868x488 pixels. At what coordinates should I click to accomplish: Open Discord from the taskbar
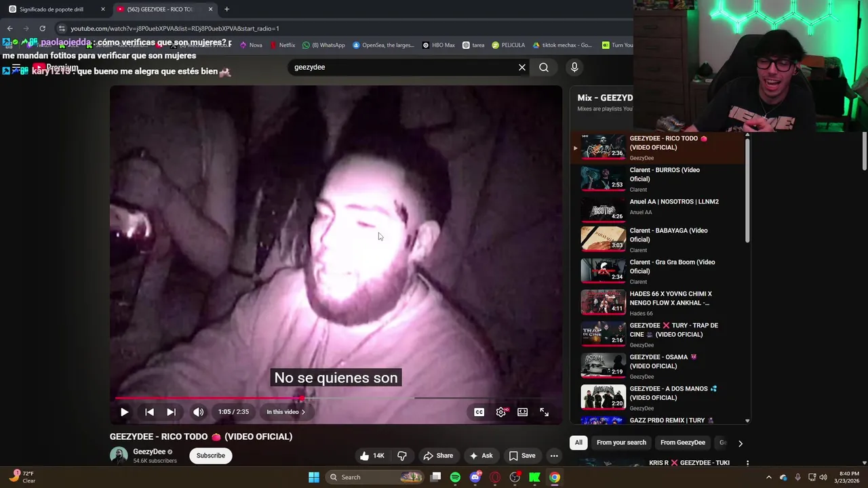[x=475, y=477]
